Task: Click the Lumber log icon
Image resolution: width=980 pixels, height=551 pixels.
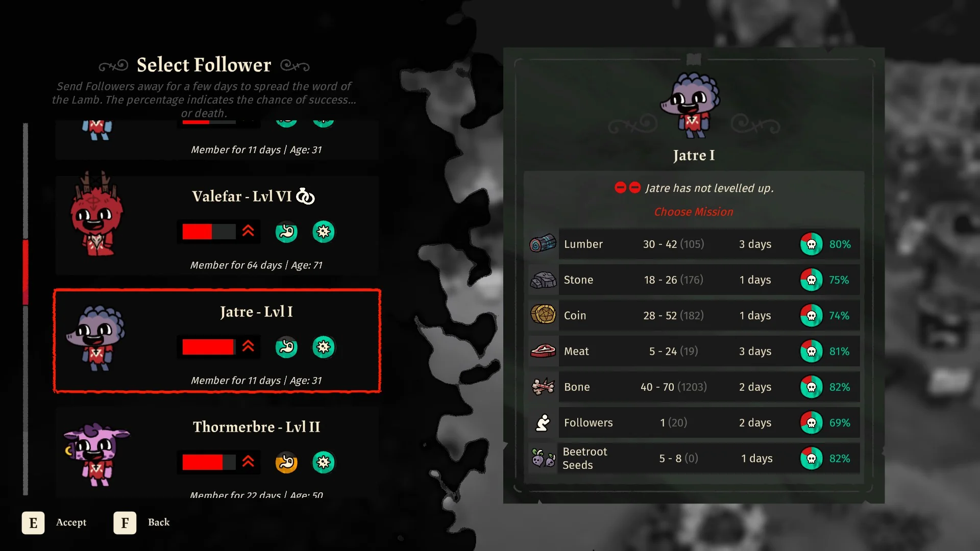Action: [x=543, y=244]
